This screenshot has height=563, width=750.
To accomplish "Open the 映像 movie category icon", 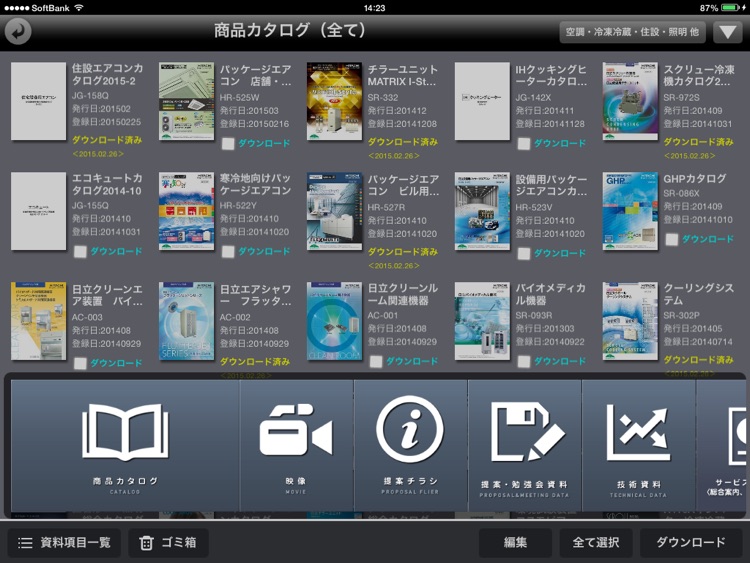I will point(296,445).
